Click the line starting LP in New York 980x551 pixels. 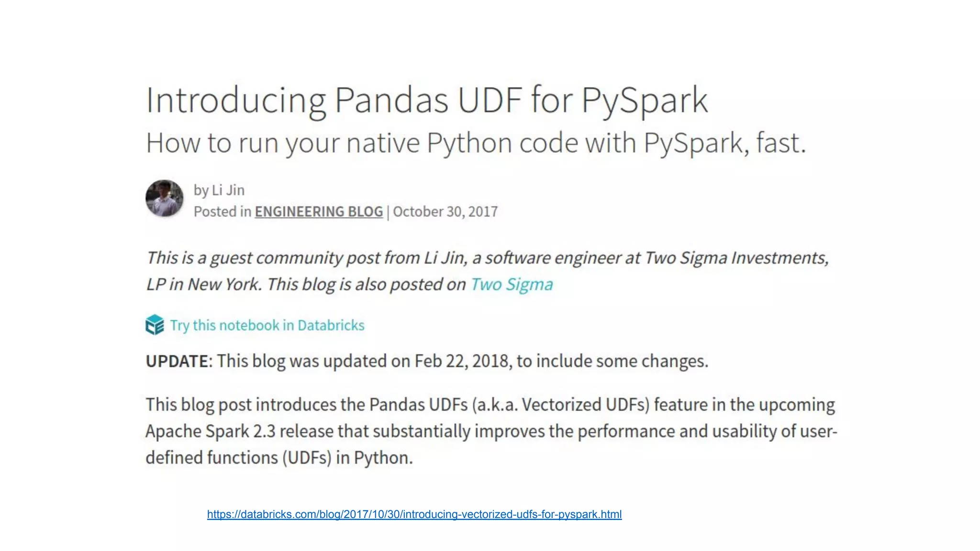(349, 284)
